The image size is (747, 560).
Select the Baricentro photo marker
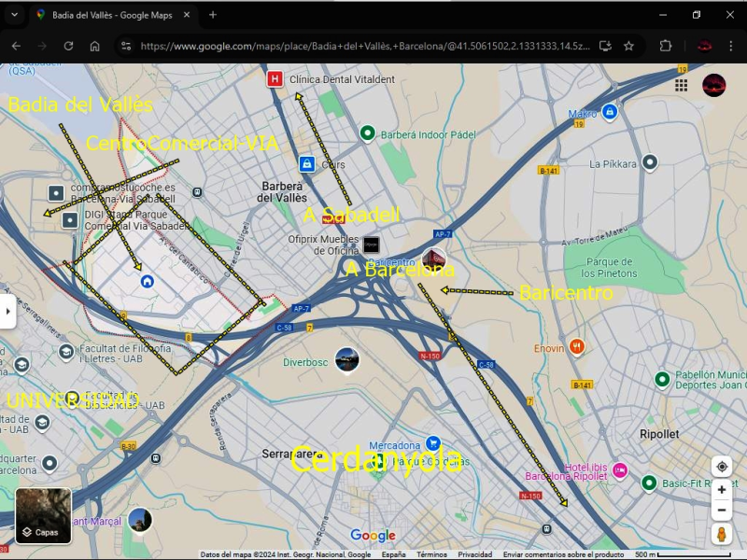click(x=434, y=260)
